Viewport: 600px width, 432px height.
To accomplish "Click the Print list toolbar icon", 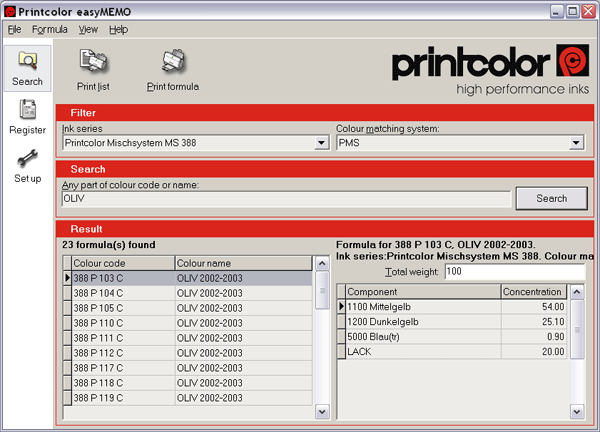I will click(x=93, y=68).
